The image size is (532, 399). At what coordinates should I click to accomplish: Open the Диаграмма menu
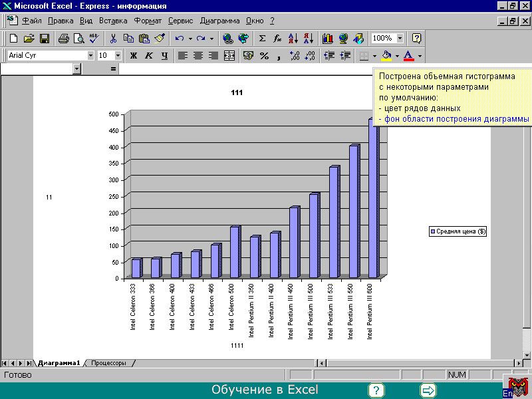click(x=219, y=21)
